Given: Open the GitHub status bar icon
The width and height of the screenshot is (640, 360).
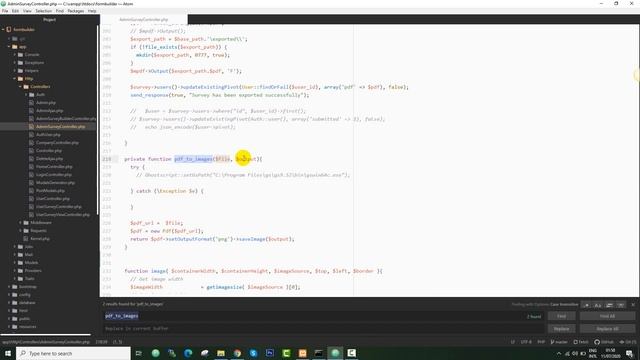Looking at the screenshot, I should pos(604,342).
